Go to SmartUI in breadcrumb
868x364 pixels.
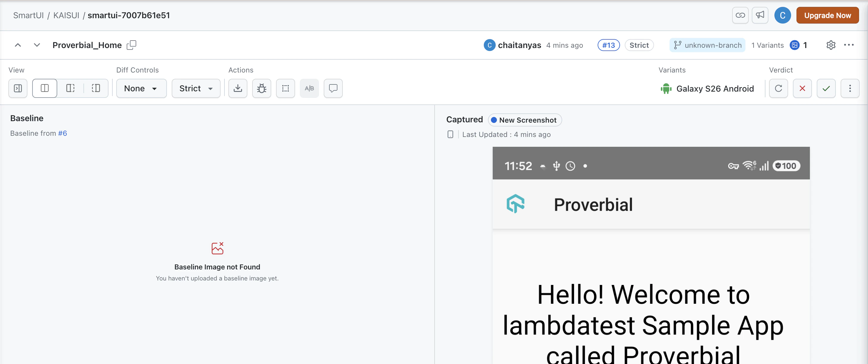[x=28, y=16]
